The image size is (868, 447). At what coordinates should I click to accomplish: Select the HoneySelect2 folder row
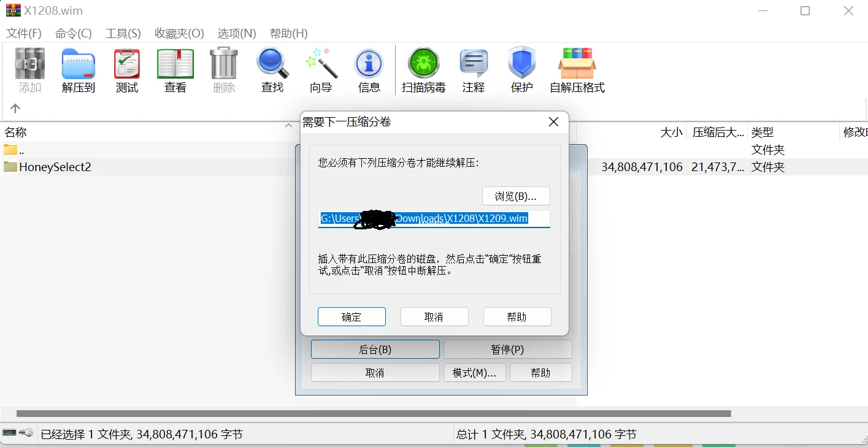pyautogui.click(x=55, y=167)
